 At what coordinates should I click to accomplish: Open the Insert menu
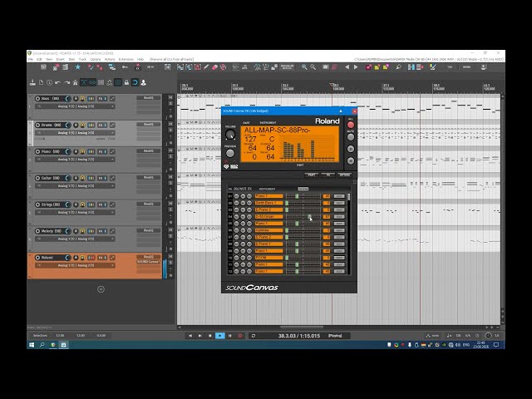(61, 59)
